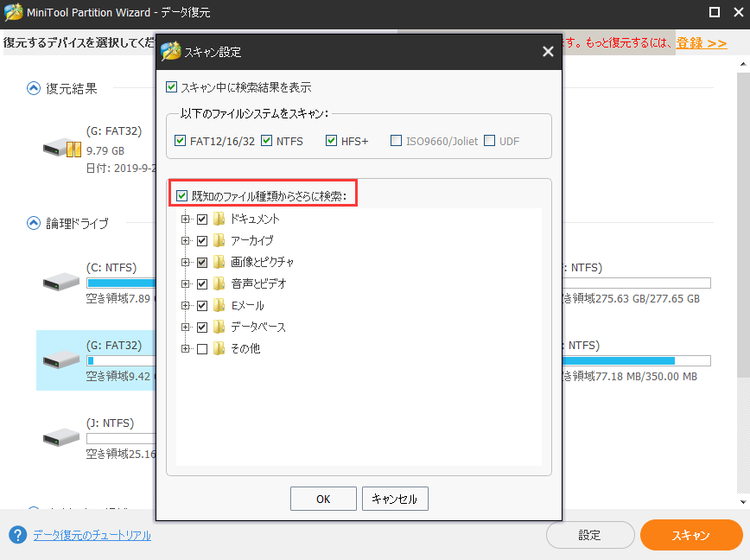750x560 pixels.
Task: Expand the アーカイブ tree node
Action: point(185,240)
